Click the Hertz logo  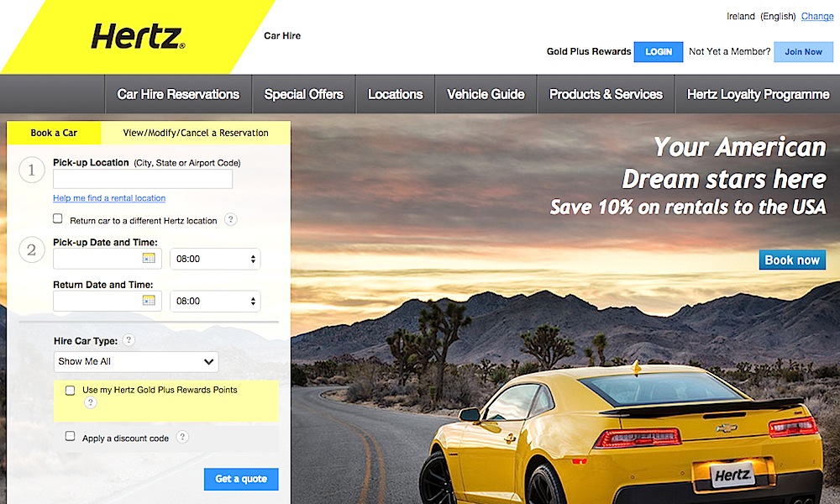[x=138, y=36]
